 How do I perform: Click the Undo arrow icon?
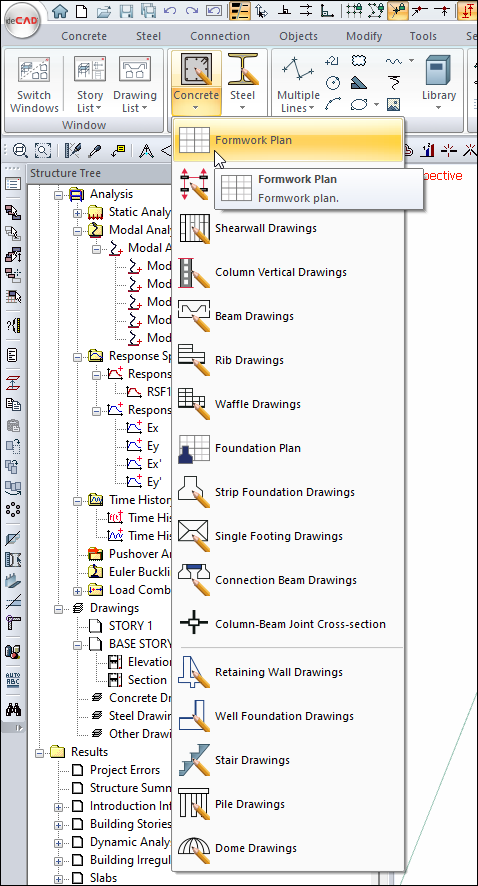[x=170, y=11]
